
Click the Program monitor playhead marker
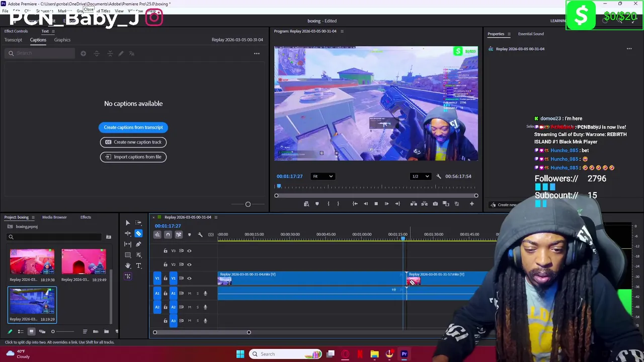(279, 186)
